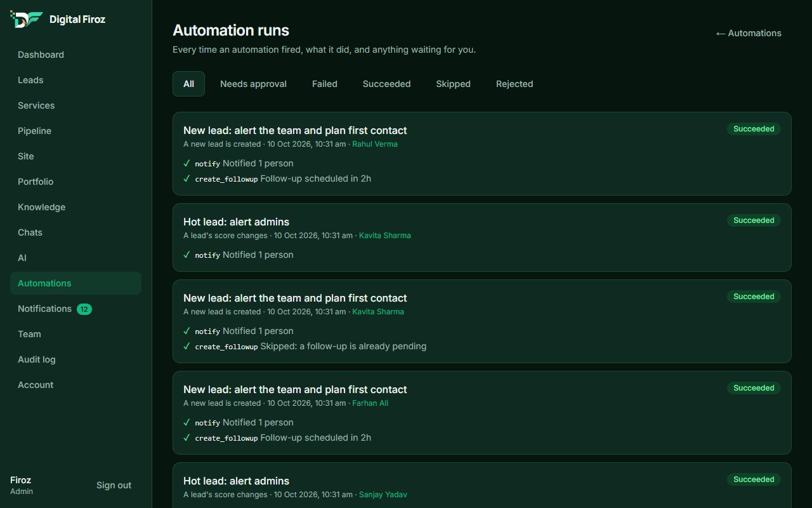Navigate to Pipeline
This screenshot has width=812, height=508.
click(x=75, y=131)
